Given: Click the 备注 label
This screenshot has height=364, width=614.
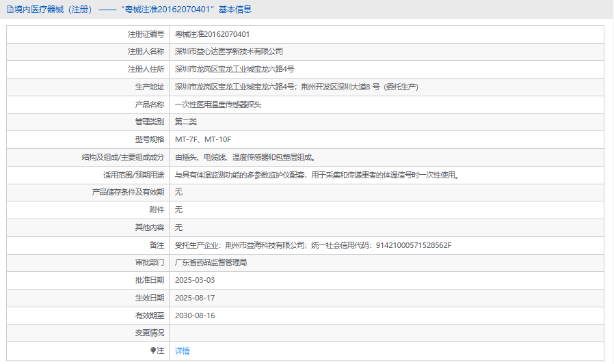Looking at the screenshot, I should [x=157, y=245].
